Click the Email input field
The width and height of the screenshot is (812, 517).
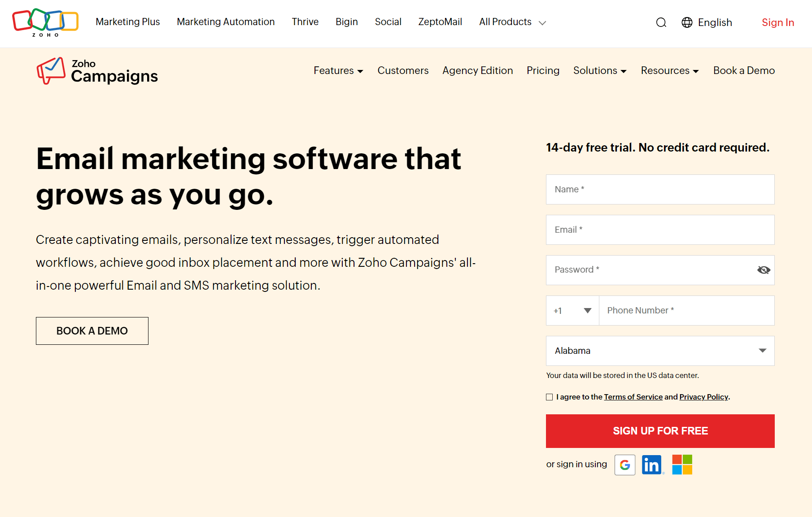[660, 230]
